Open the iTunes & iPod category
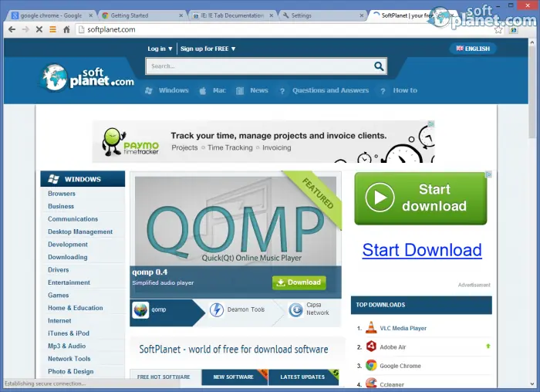540x392 pixels. pyautogui.click(x=69, y=333)
